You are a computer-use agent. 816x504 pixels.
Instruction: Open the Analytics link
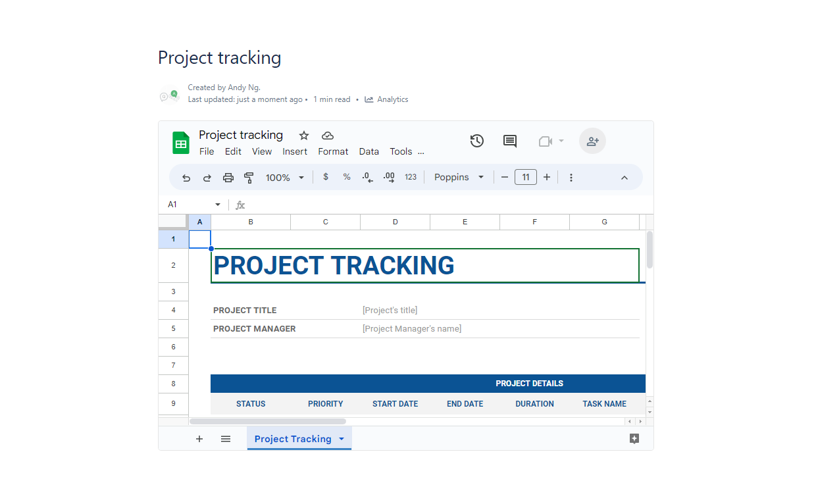386,99
